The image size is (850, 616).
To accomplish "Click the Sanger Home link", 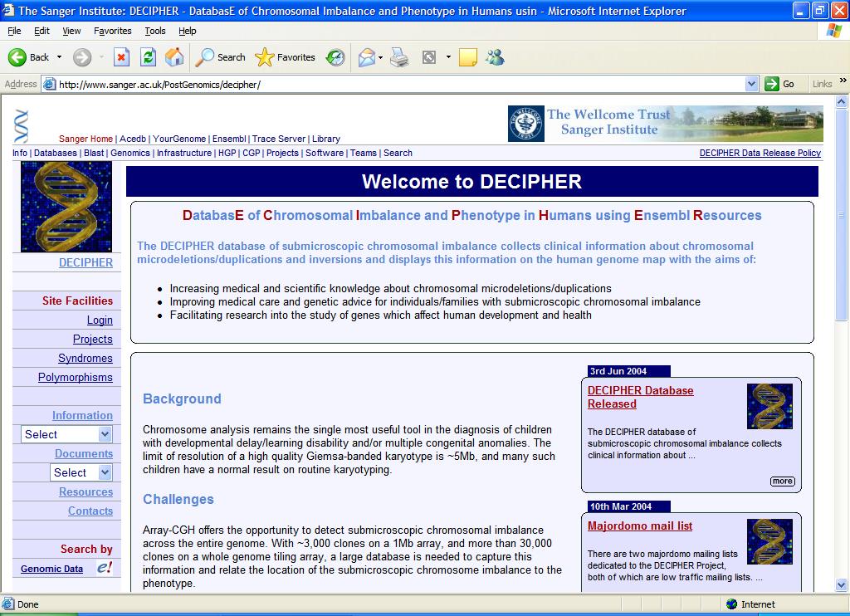I will click(x=85, y=139).
